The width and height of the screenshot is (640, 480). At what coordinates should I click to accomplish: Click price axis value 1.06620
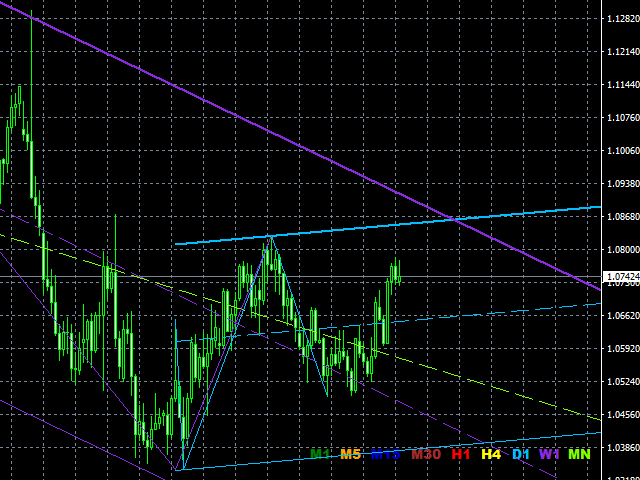(623, 316)
